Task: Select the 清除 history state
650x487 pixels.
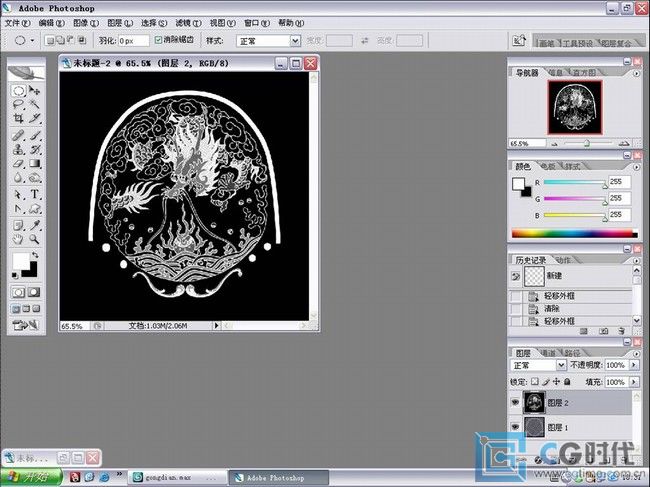Action: click(570, 308)
